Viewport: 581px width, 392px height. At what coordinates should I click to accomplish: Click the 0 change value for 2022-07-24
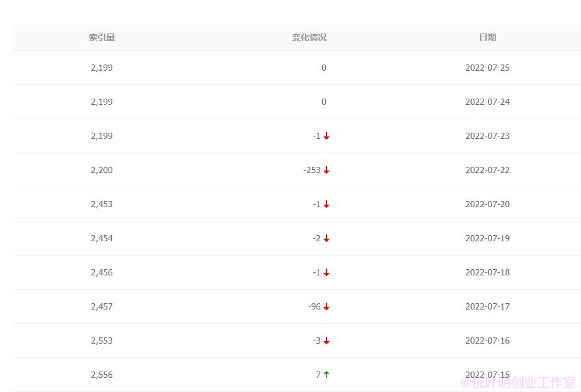(x=323, y=102)
